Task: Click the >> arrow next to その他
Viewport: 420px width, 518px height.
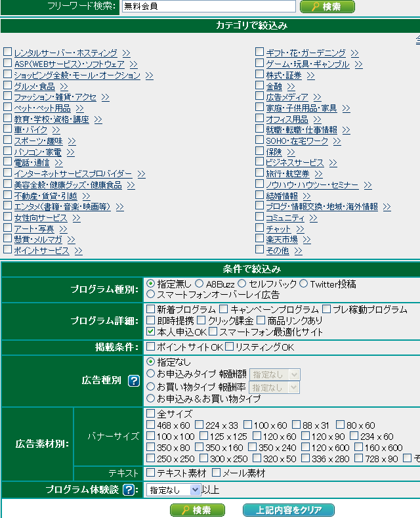Action: pos(298,251)
